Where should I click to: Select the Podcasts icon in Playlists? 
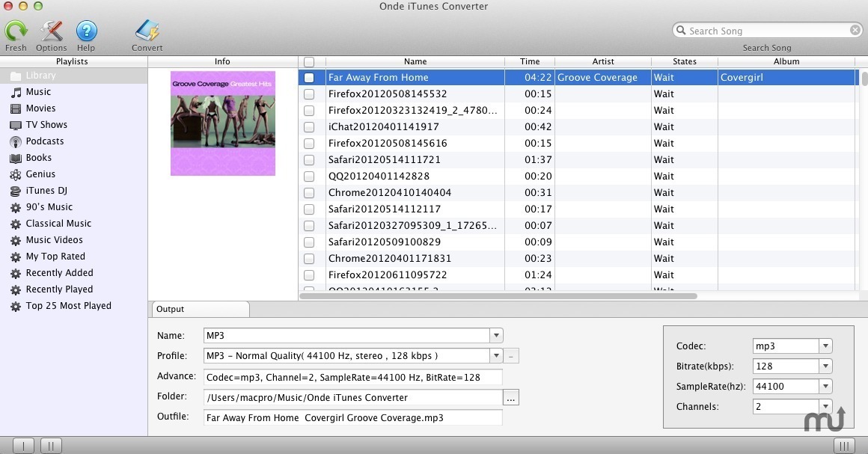(15, 141)
